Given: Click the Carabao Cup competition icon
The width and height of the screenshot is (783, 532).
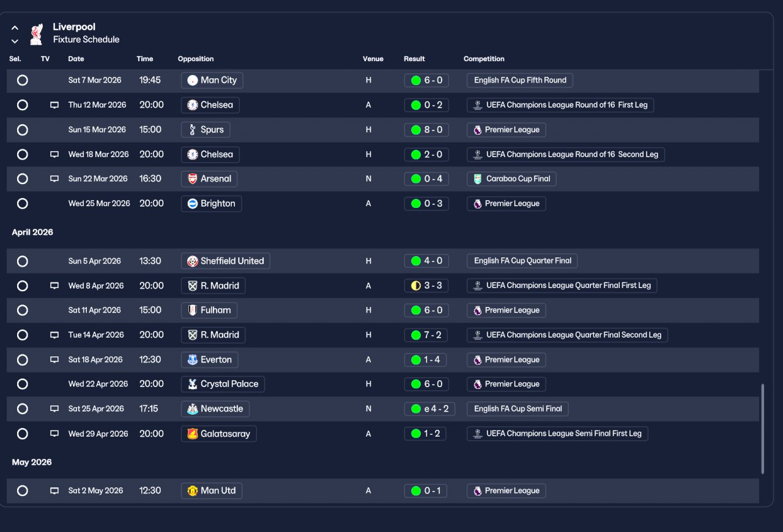Looking at the screenshot, I should (x=478, y=179).
